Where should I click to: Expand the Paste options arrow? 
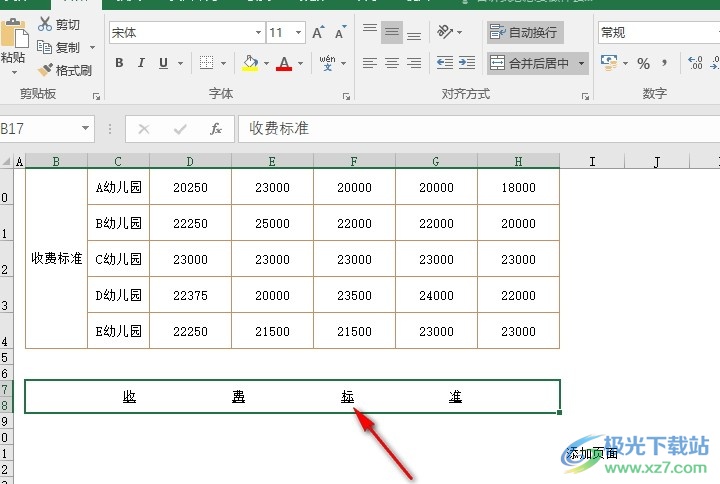[x=14, y=73]
